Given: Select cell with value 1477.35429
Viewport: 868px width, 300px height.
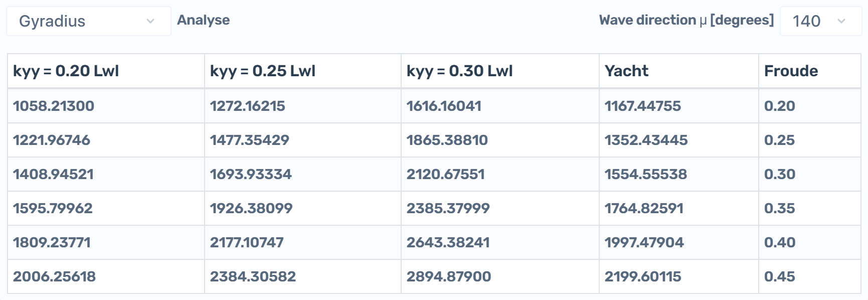Looking at the screenshot, I should [x=303, y=140].
